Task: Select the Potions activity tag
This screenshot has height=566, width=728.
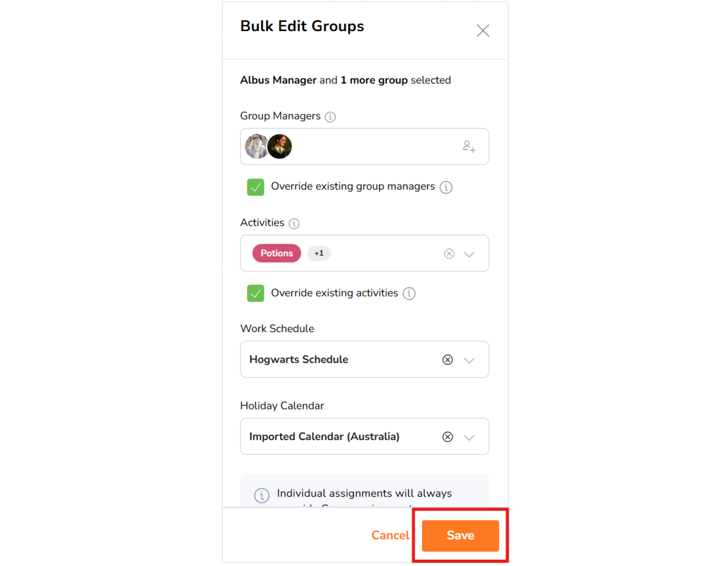Action: pos(277,253)
